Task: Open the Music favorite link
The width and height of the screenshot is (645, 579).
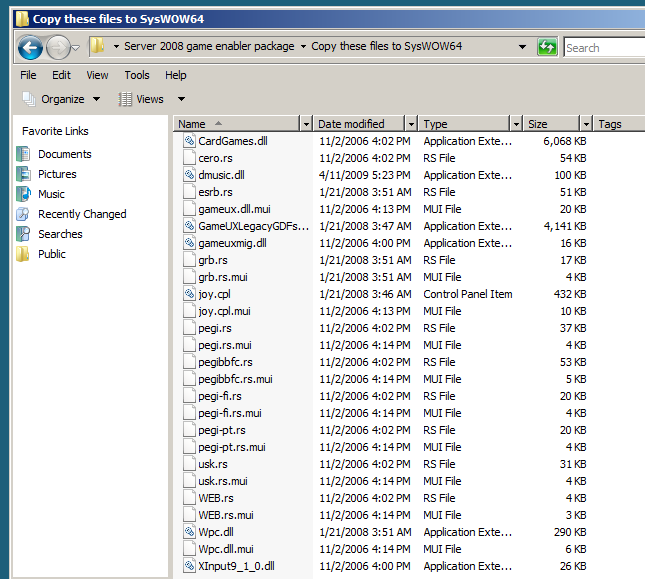Action: (x=51, y=194)
